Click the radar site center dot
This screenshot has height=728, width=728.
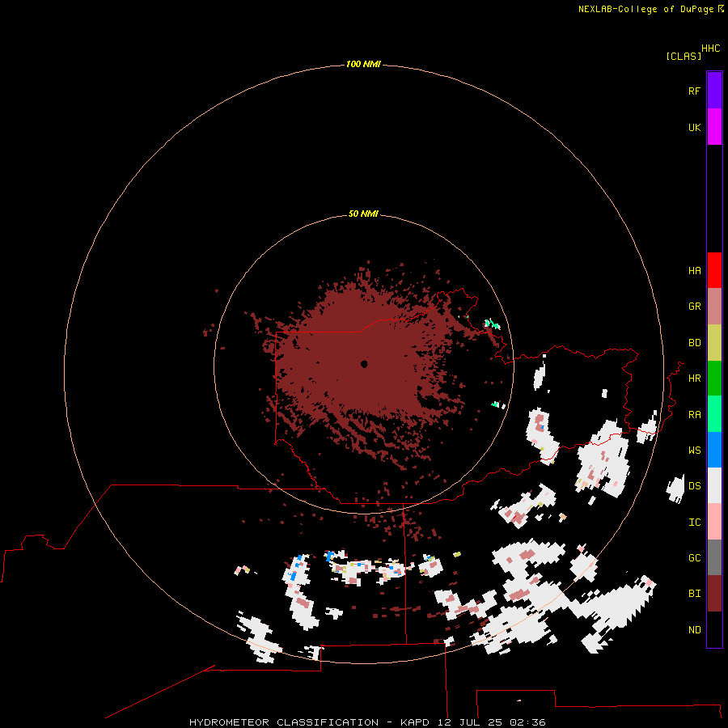point(364,364)
